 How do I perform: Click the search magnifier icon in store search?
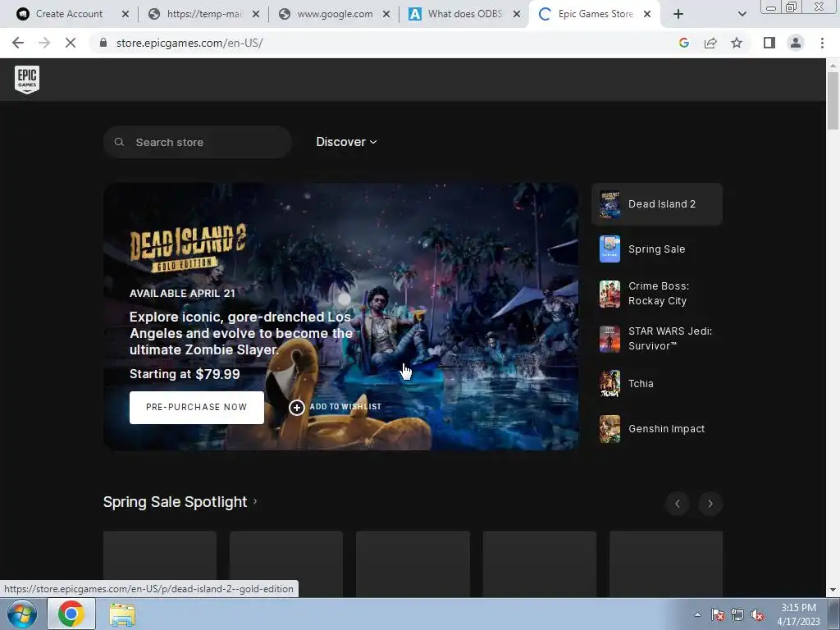(x=119, y=142)
